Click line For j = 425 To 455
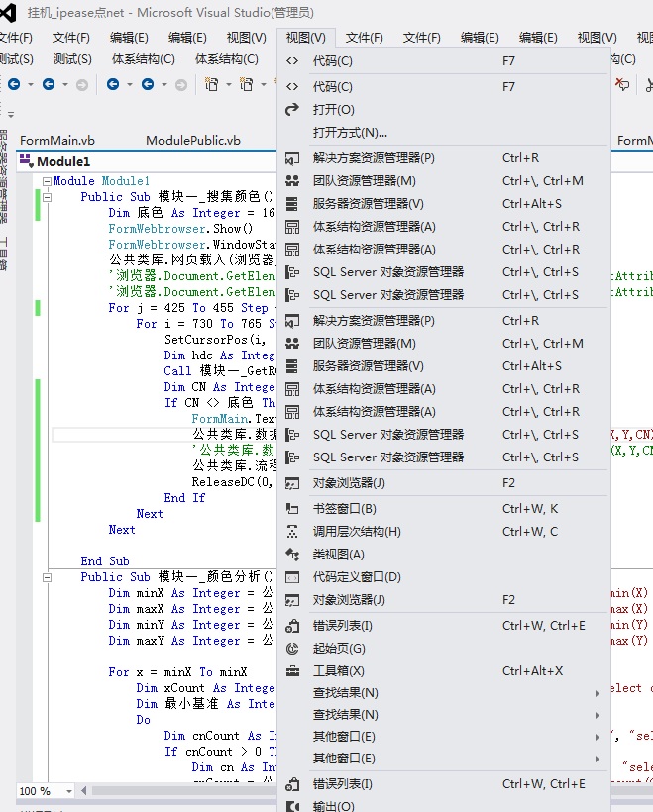The image size is (653, 812). coord(192,308)
